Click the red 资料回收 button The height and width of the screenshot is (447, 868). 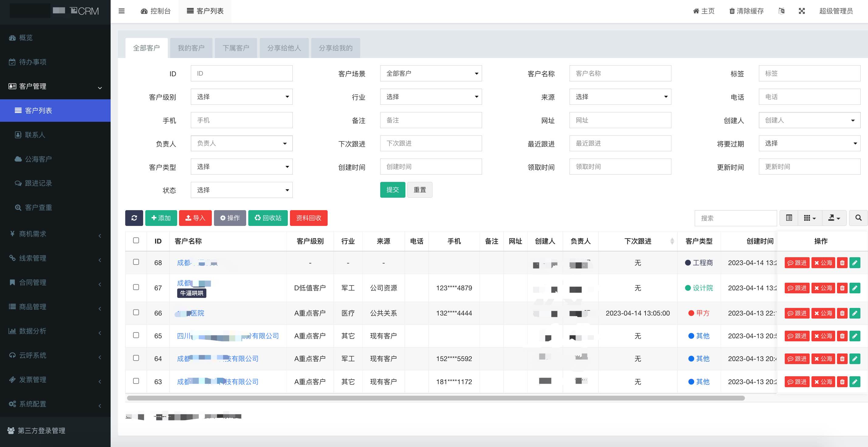pos(309,218)
